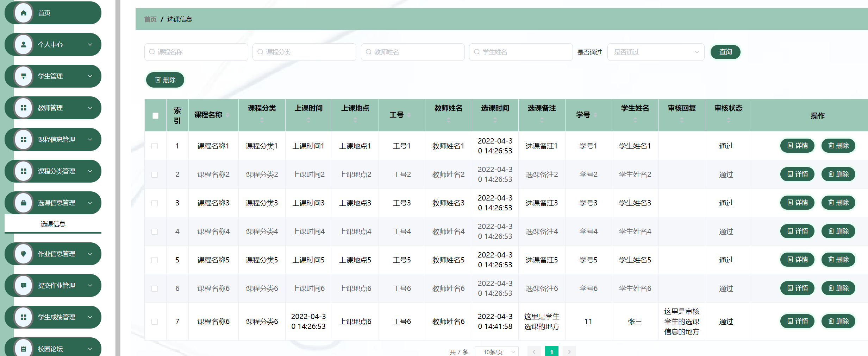The height and width of the screenshot is (356, 868).
Task: Select the checkbox on row 7
Action: [x=155, y=321]
